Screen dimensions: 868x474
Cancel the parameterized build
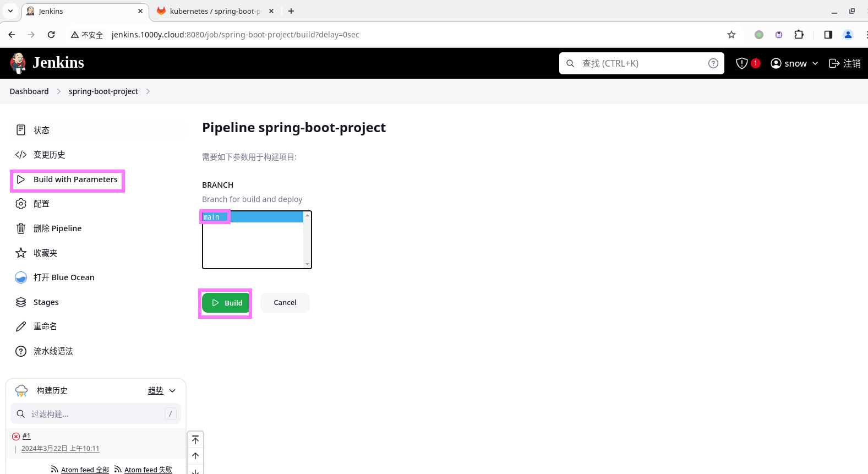pyautogui.click(x=285, y=303)
